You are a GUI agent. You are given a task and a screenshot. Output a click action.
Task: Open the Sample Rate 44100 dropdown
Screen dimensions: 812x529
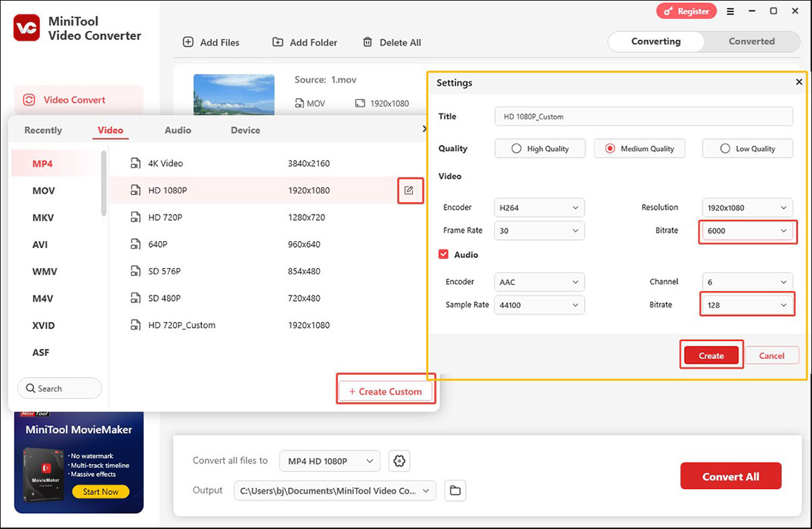point(539,305)
